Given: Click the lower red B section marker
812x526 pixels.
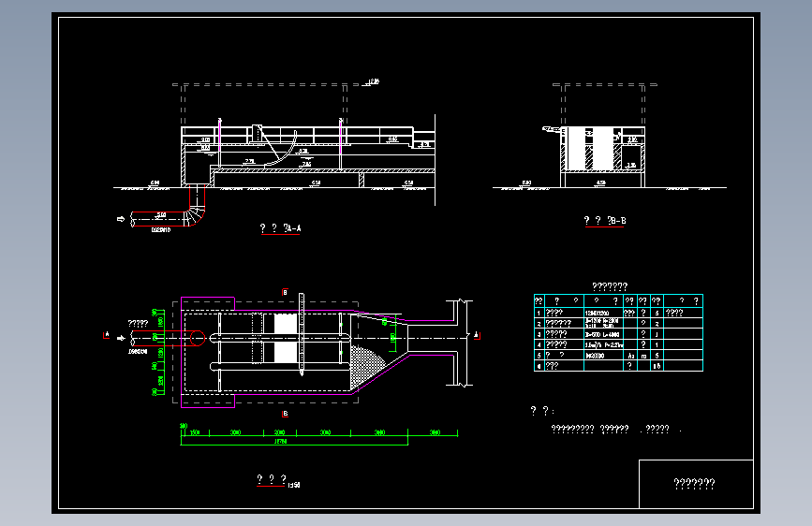Looking at the screenshot, I should click(285, 414).
